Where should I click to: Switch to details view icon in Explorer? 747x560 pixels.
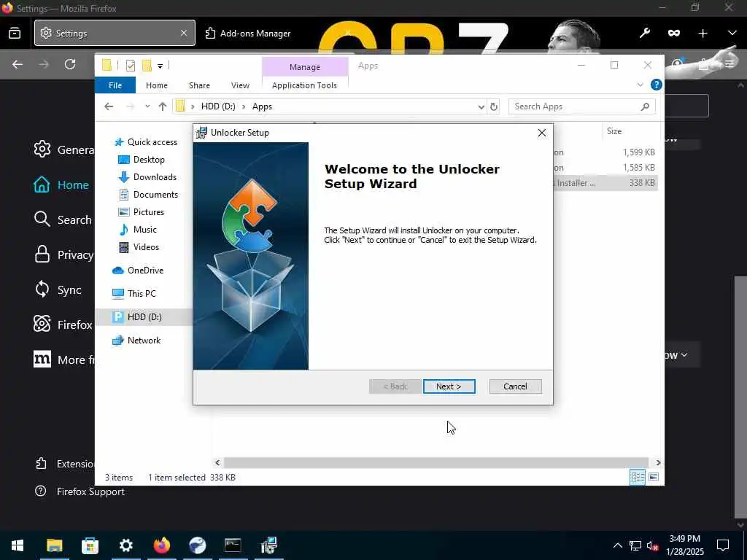point(638,477)
